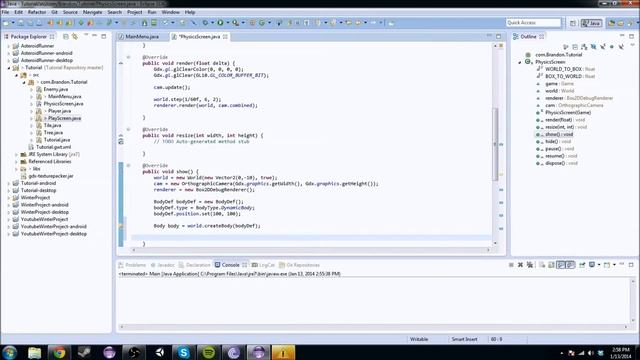Switch to the LogCat tab
640x360 pixels.
[x=263, y=265]
